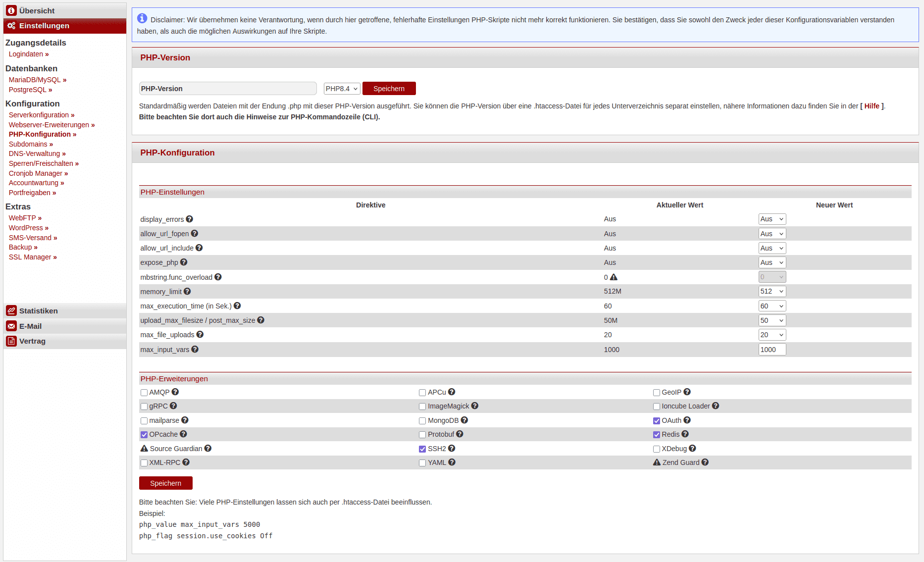The width and height of the screenshot is (924, 562).
Task: Expand the memory_limit new value dropdown
Action: click(772, 292)
